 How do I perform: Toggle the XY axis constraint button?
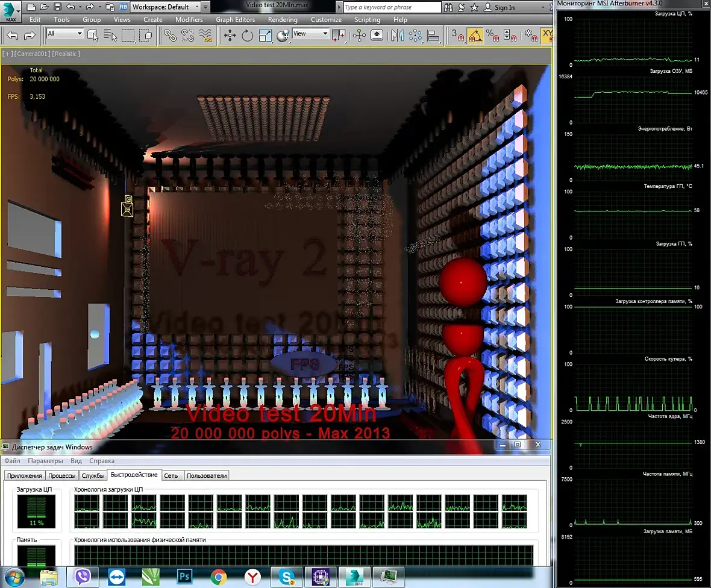coord(547,36)
